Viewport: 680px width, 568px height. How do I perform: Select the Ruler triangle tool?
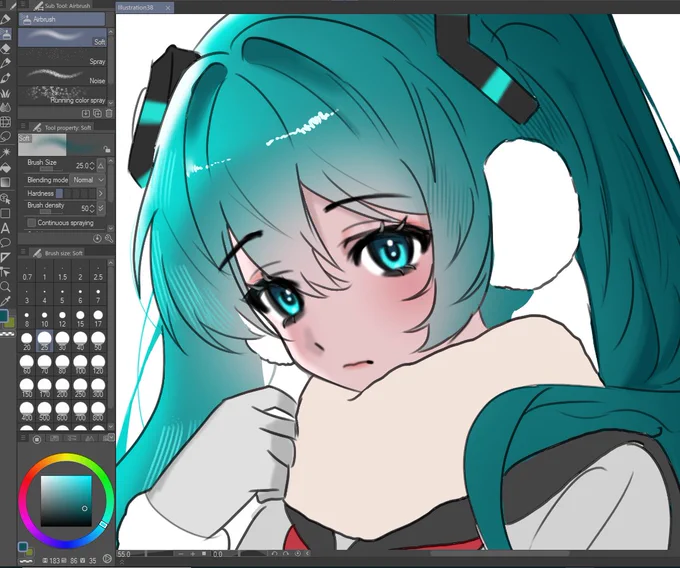[x=5, y=258]
